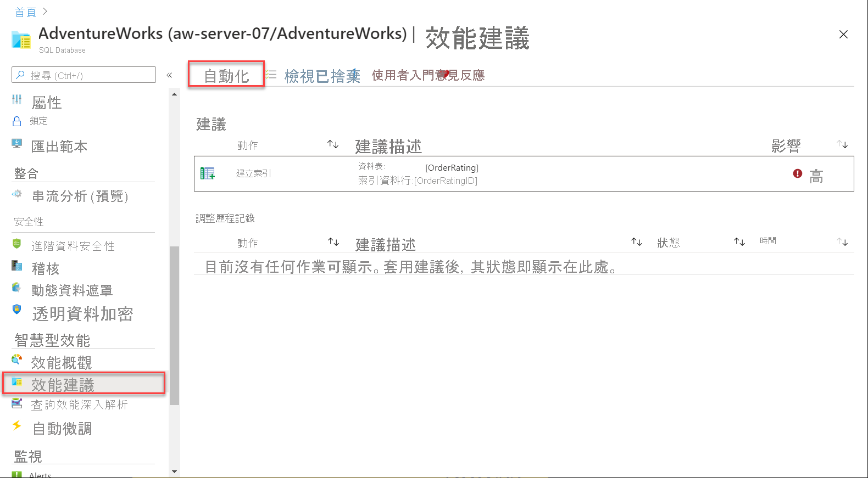This screenshot has height=478, width=868.
Task: Click the SQL Database icon beside the title
Action: point(21,40)
